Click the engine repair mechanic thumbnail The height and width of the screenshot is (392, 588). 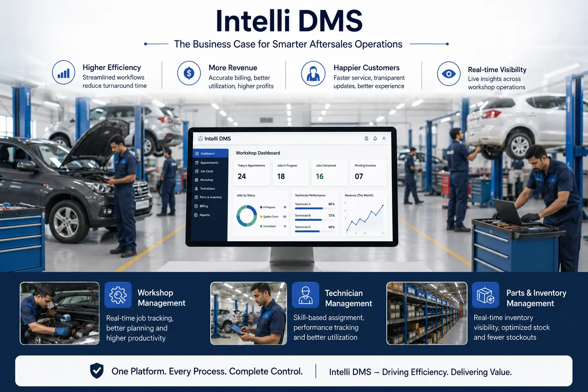(x=60, y=314)
